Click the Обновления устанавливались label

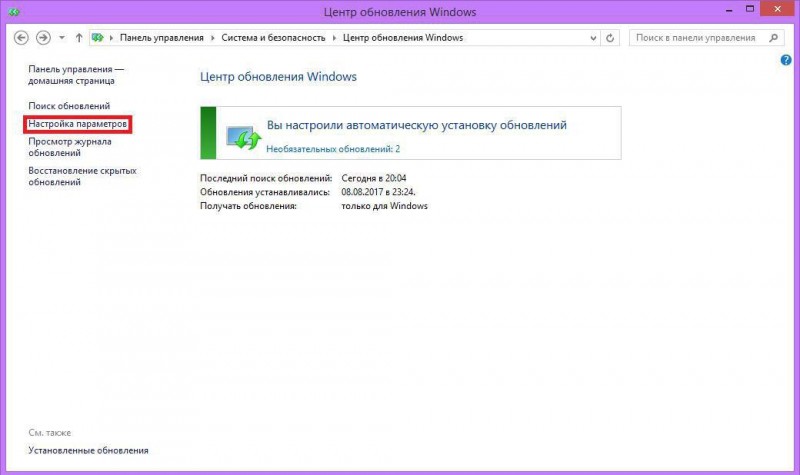[x=265, y=192]
